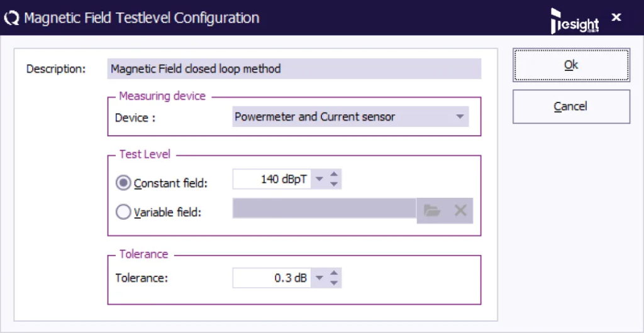
Task: Click into the Description text field
Action: click(294, 69)
